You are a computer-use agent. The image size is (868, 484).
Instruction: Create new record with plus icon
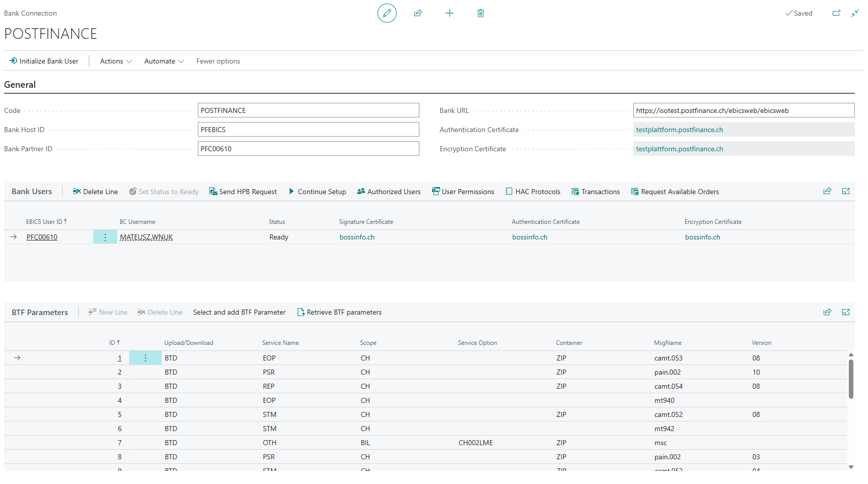(x=450, y=13)
